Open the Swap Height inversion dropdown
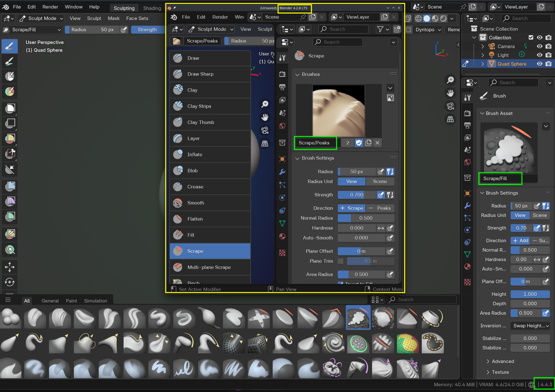This screenshot has height=392, width=555. coord(530,326)
